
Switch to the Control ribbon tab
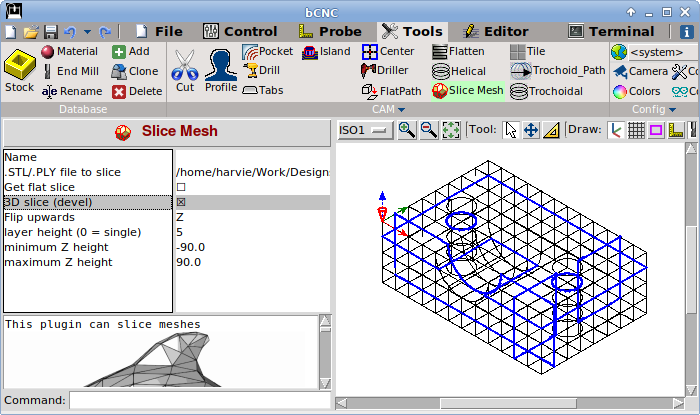[x=240, y=31]
